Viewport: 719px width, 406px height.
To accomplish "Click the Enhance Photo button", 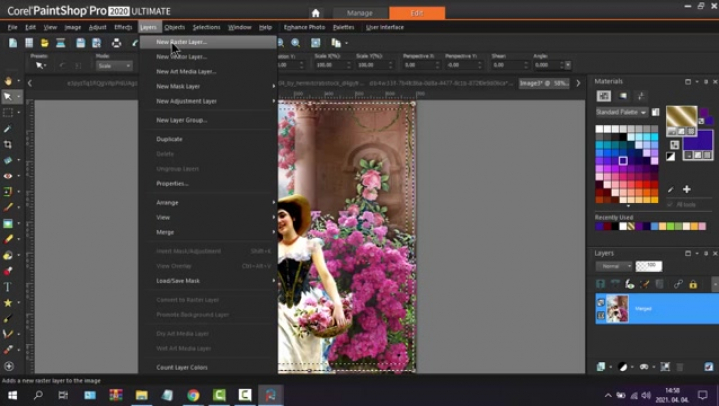I will click(304, 27).
